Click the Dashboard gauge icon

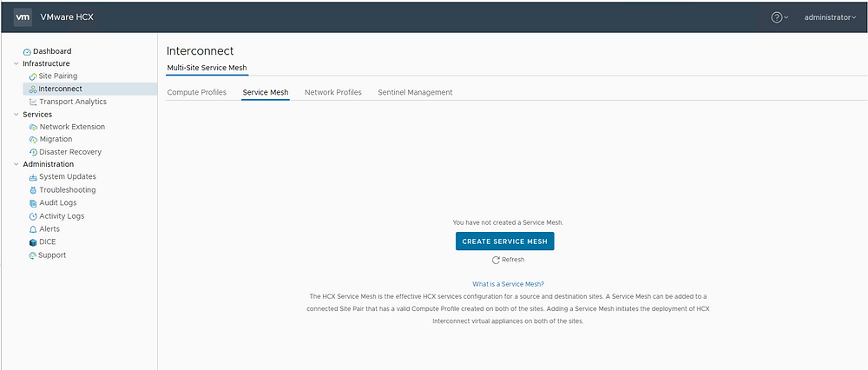(27, 51)
